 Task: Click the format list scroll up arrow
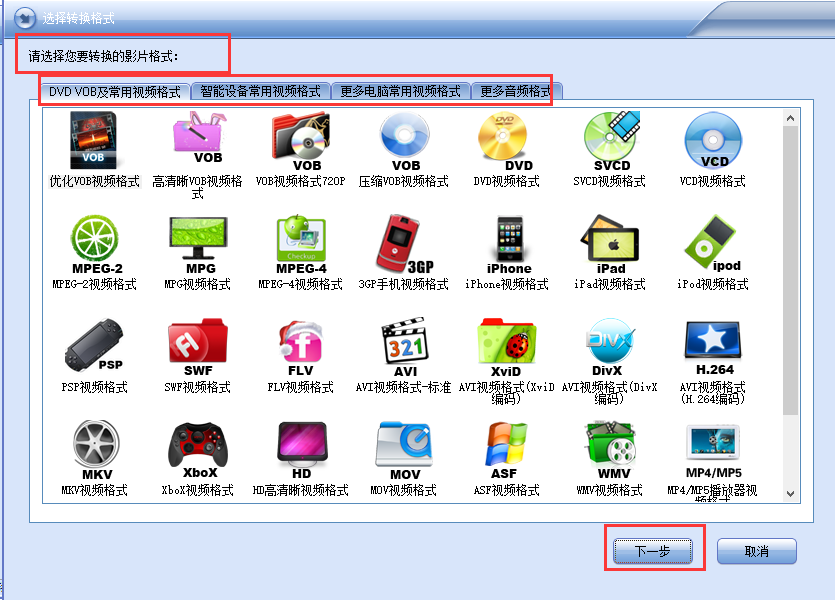point(791,118)
